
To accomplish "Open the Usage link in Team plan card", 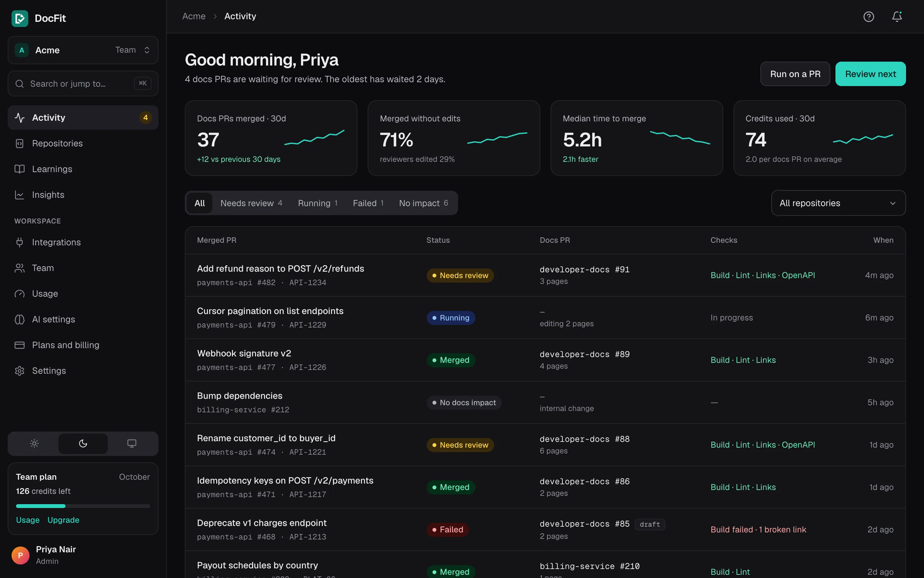I will tap(28, 520).
